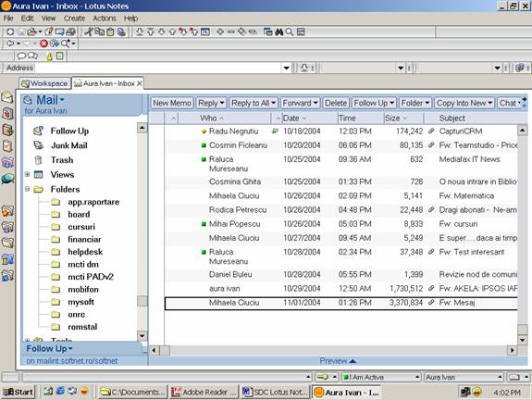Click the Print toolbar icon
This screenshot has width=532, height=400.
point(70,31)
